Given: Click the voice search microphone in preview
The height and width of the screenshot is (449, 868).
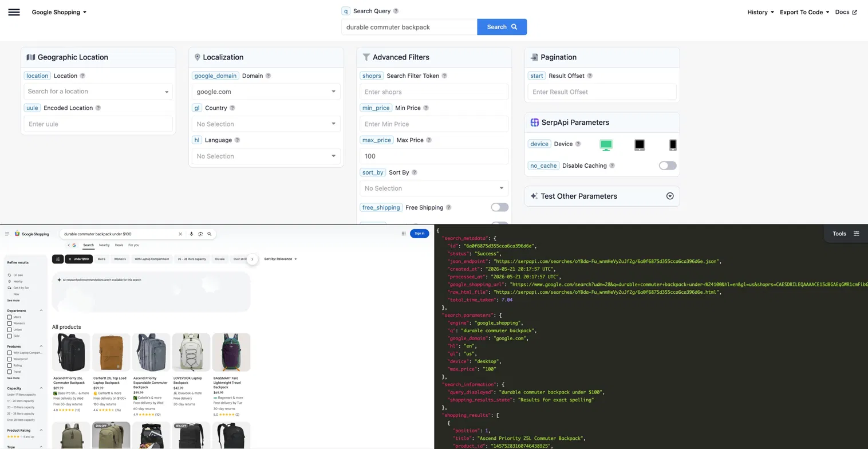Looking at the screenshot, I should pos(191,234).
